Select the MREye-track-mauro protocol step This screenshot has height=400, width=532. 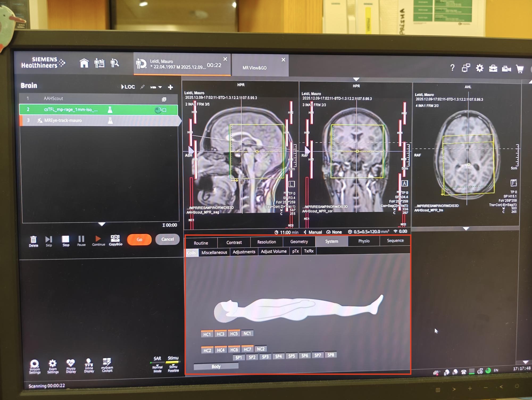pos(63,120)
